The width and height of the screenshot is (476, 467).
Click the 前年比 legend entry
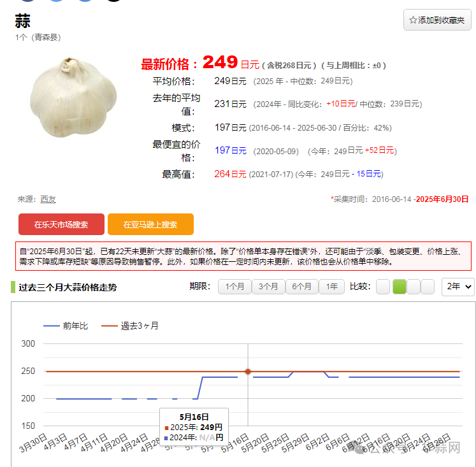point(66,326)
